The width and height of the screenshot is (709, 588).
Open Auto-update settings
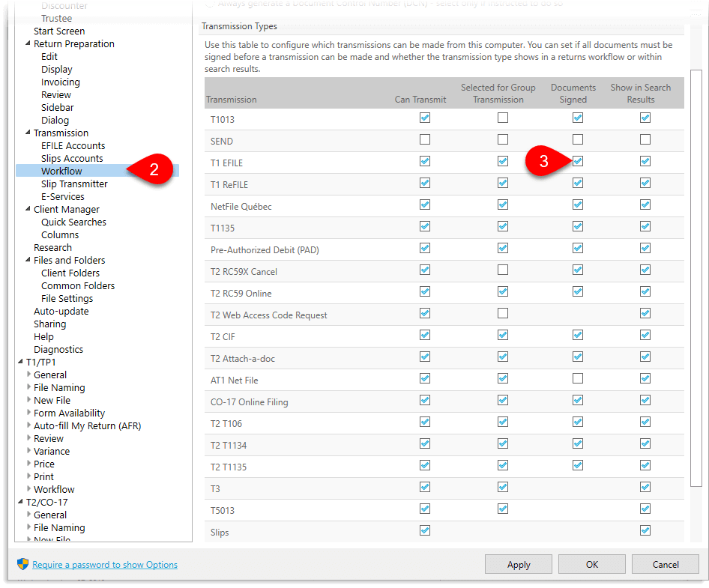pos(61,311)
